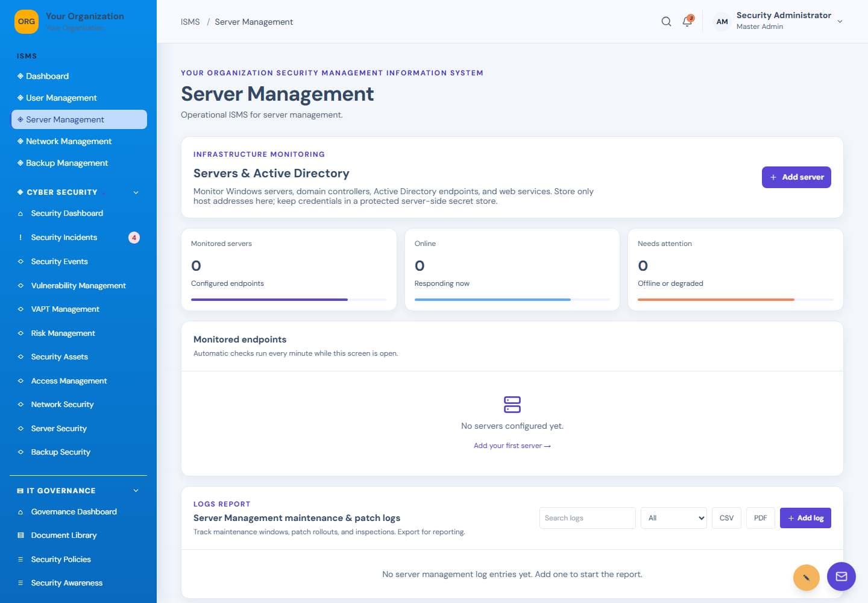The width and height of the screenshot is (868, 603).
Task: Click the Needs attention stat card
Action: tap(735, 270)
